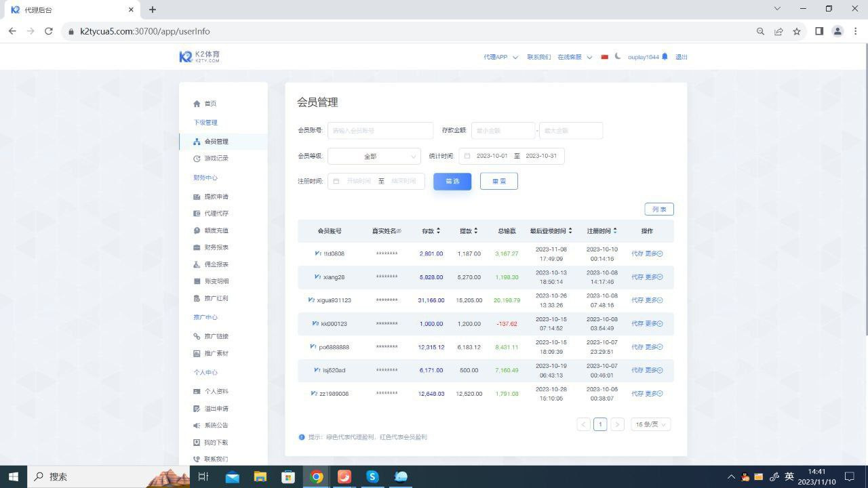Screen dimensions: 868x488
Task: Click the 账变明细 sidebar icon
Action: click(197, 281)
